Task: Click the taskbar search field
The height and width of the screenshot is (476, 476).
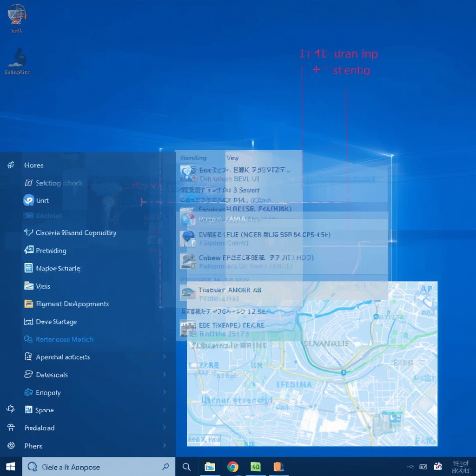Action: pos(98,466)
